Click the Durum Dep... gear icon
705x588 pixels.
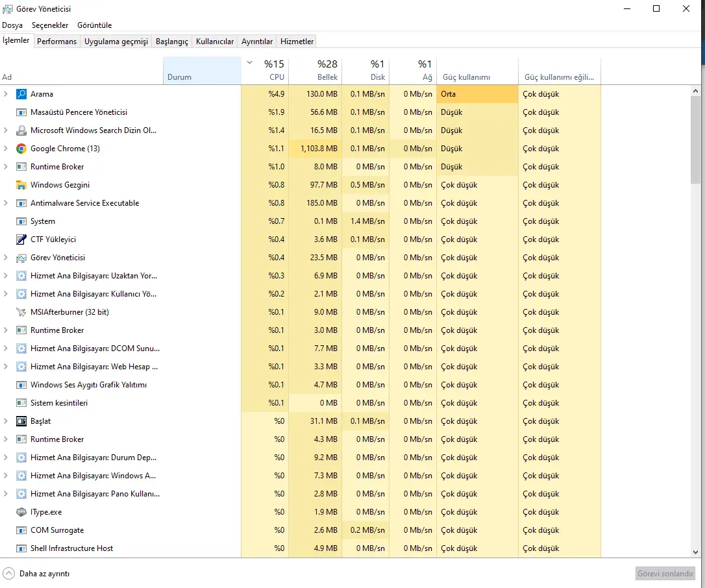pyautogui.click(x=21, y=458)
